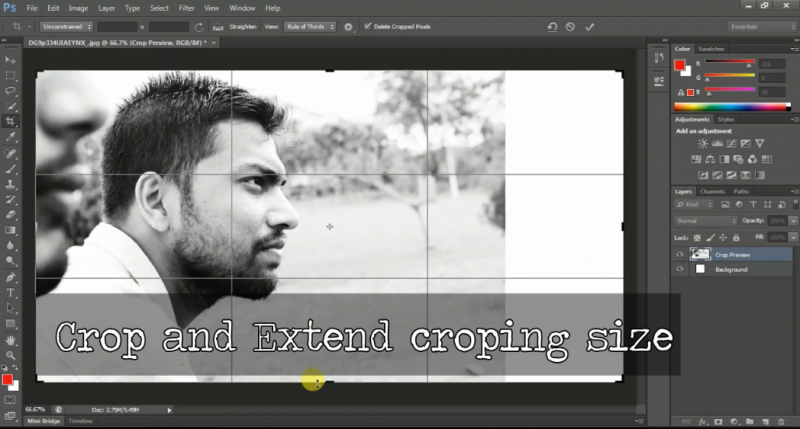Select the Lasso tool
This screenshot has height=429, width=800.
pos(11,90)
